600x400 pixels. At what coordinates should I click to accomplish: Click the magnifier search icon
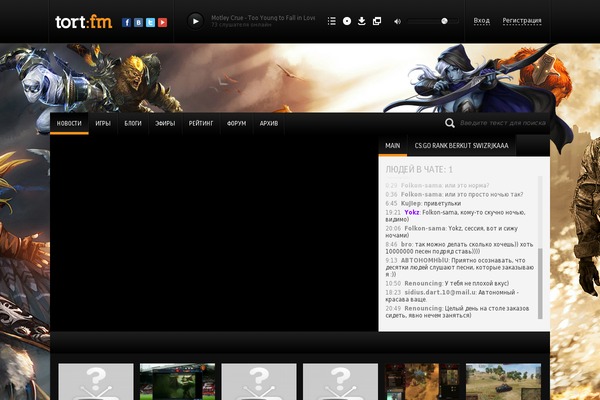click(450, 123)
